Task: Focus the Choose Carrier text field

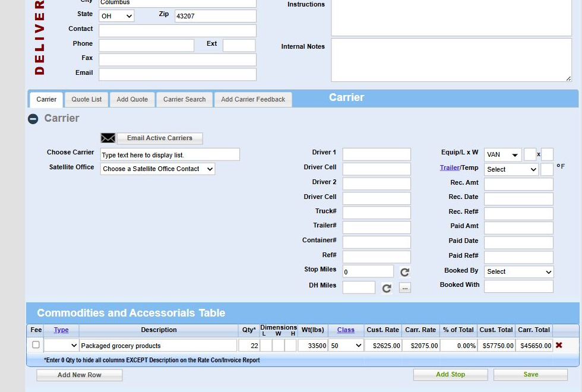Action: tap(170, 155)
